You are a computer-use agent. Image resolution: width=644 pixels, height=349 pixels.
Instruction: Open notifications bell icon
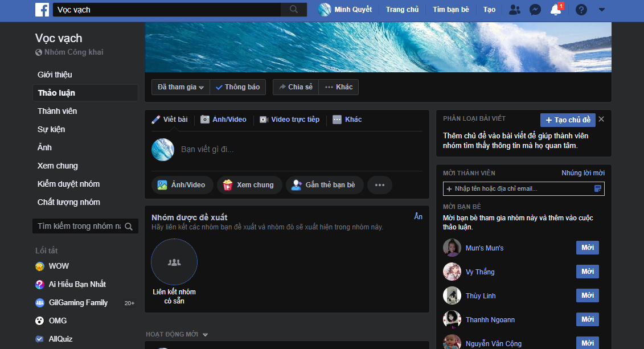[x=556, y=10]
